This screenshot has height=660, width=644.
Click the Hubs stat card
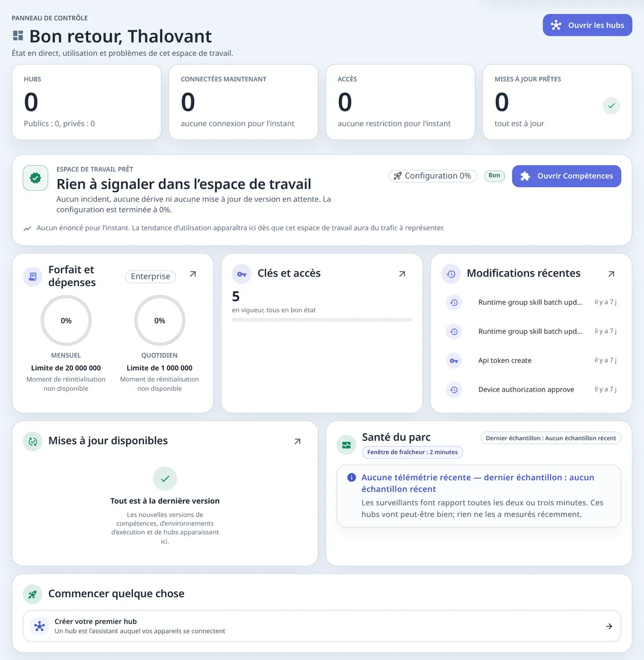87,102
